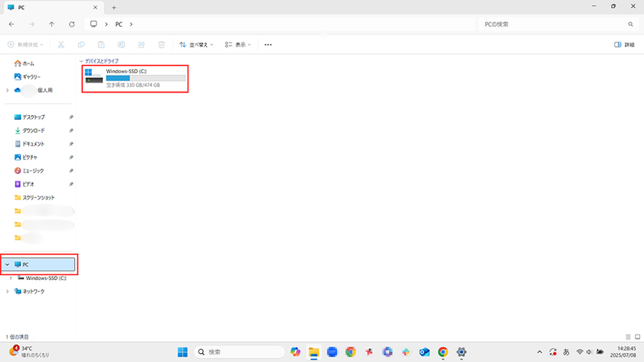Viewport: 644px width, 362px height.
Task: Add a new tab with plus button
Action: pos(114,7)
